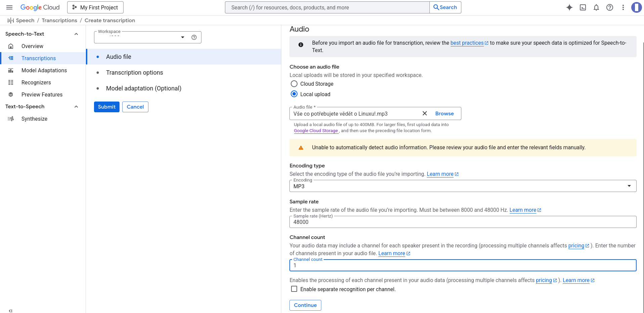
Task: Collapse the Speech-to-Text sidebar section
Action: click(x=76, y=34)
